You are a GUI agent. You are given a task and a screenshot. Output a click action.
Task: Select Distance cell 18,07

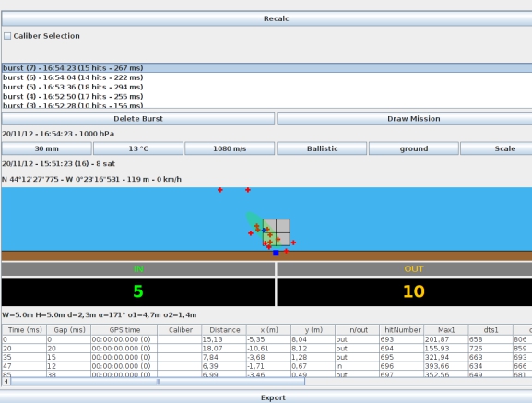click(224, 349)
